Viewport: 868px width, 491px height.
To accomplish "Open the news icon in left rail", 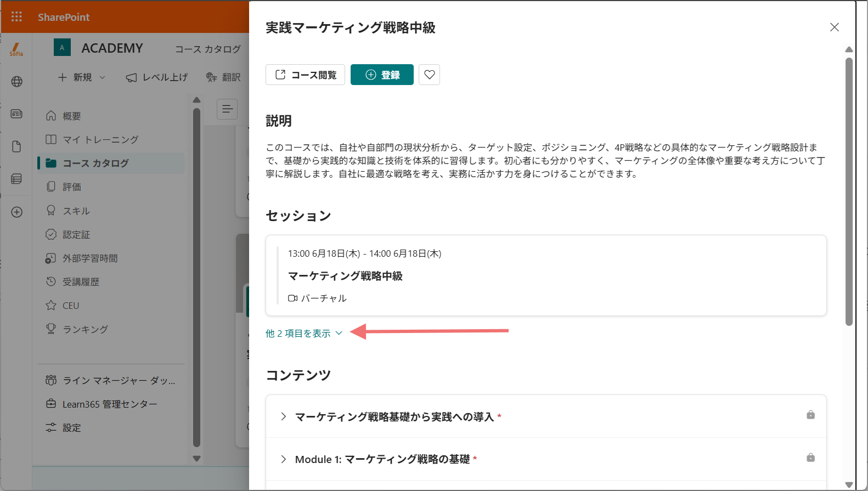I will click(16, 114).
